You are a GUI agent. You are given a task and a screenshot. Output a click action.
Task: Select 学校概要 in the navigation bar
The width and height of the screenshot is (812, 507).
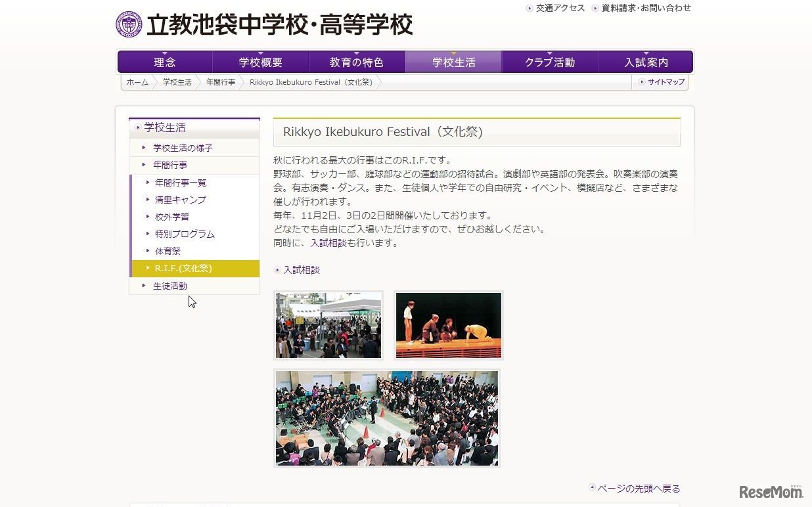point(261,62)
